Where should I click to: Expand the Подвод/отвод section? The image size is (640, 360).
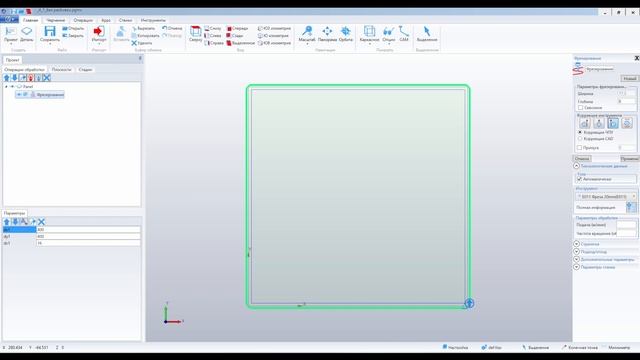(x=576, y=252)
